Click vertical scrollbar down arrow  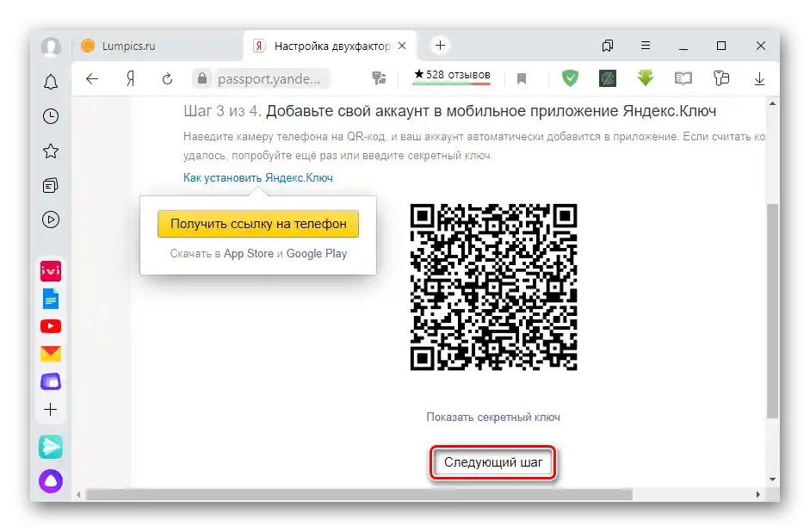pyautogui.click(x=772, y=479)
